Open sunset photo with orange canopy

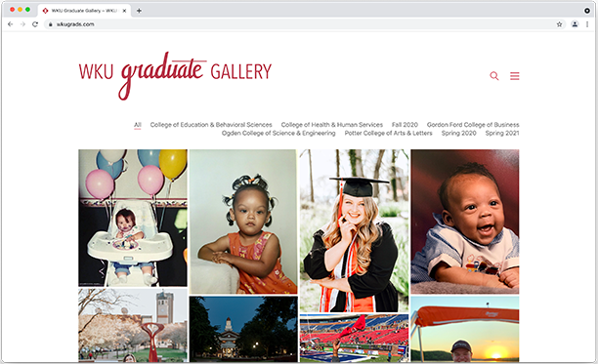coord(465,329)
